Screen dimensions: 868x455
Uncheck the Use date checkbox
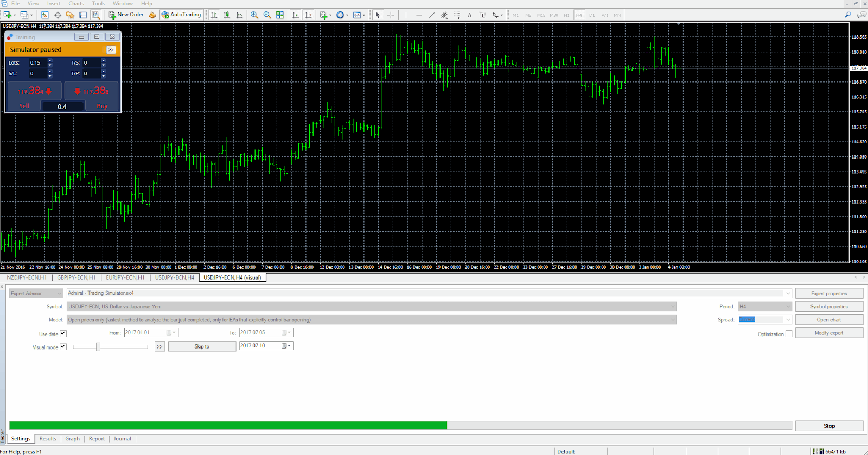tap(63, 334)
